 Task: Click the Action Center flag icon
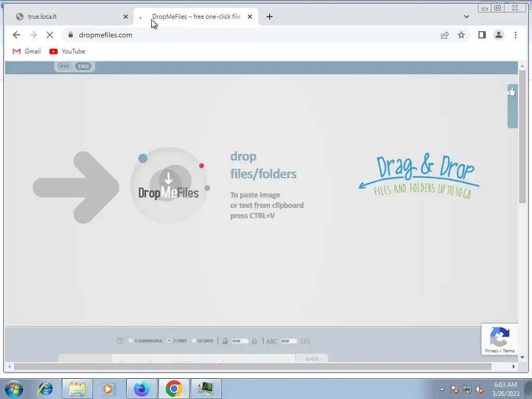click(455, 389)
